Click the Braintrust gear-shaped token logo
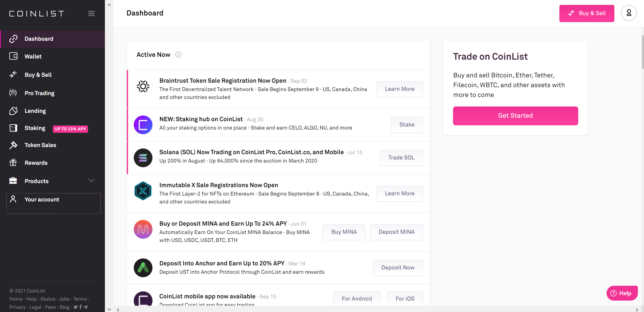Viewport: 644px width, 312px height. pyautogui.click(x=143, y=86)
